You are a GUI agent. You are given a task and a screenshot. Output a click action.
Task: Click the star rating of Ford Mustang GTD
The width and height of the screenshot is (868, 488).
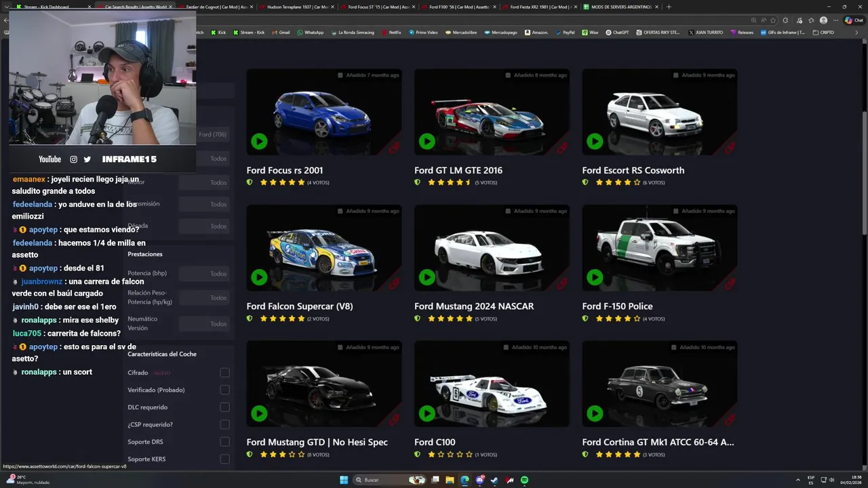[x=282, y=454]
